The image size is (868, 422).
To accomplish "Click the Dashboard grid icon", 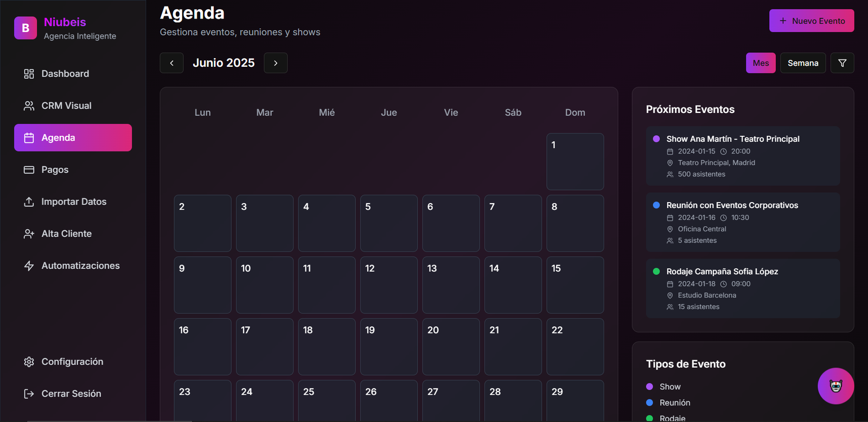I will pos(29,74).
